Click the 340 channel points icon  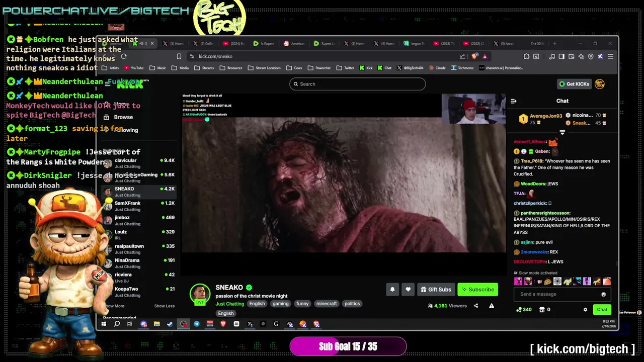(x=519, y=310)
